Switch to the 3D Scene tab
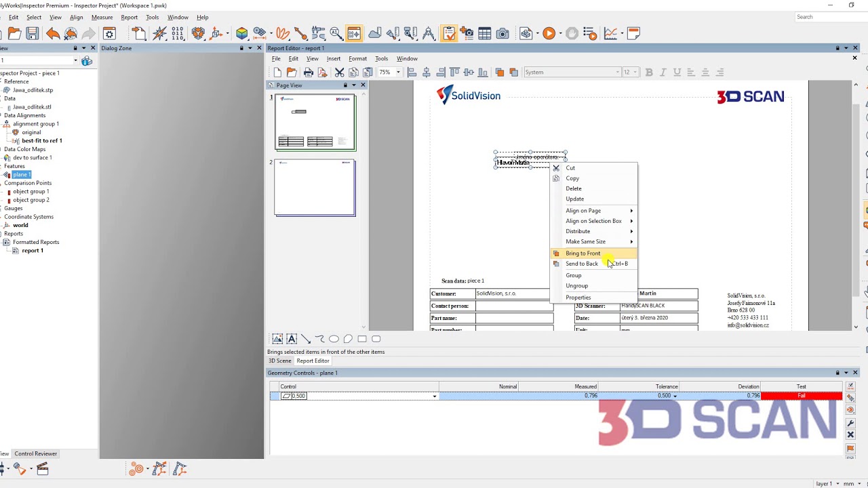 pos(279,361)
